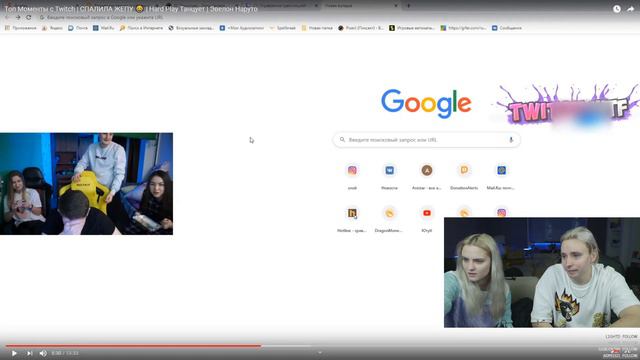
Task: Open the Сообщения bookmark
Action: coord(507,28)
